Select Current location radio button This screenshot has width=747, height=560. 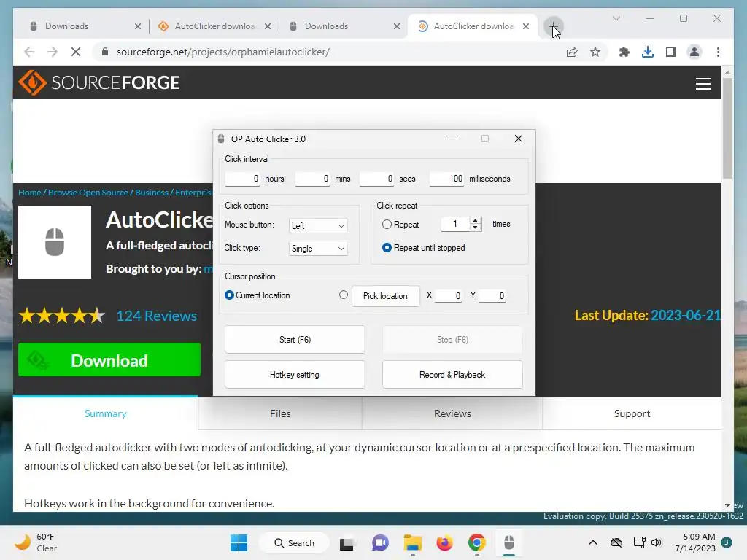tap(229, 295)
